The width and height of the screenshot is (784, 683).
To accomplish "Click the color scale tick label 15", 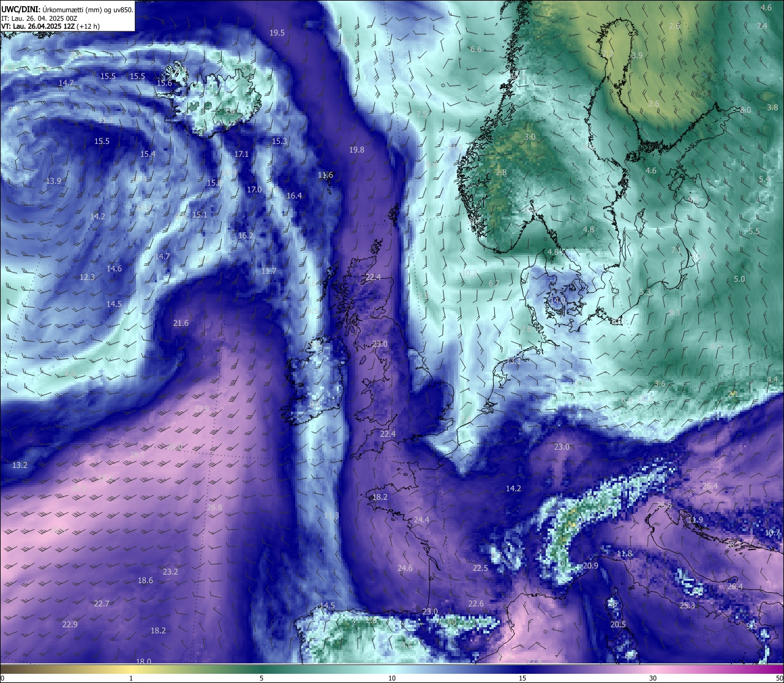I will pos(522,678).
